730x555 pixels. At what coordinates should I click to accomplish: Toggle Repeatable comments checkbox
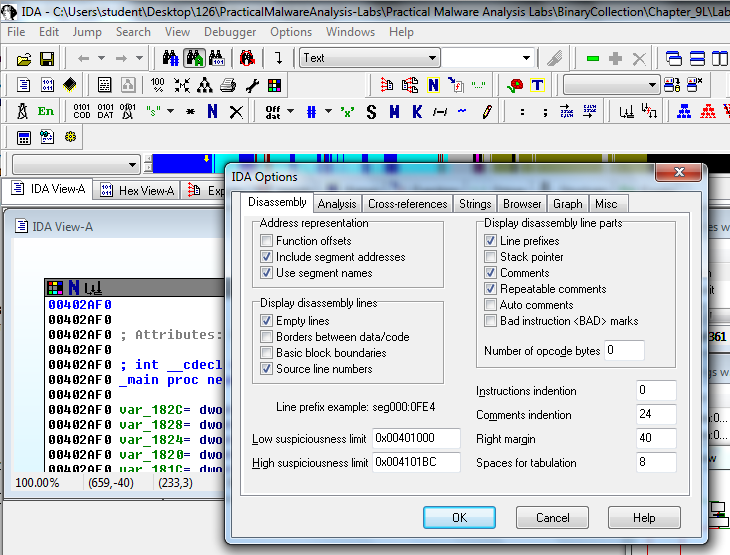coord(490,289)
